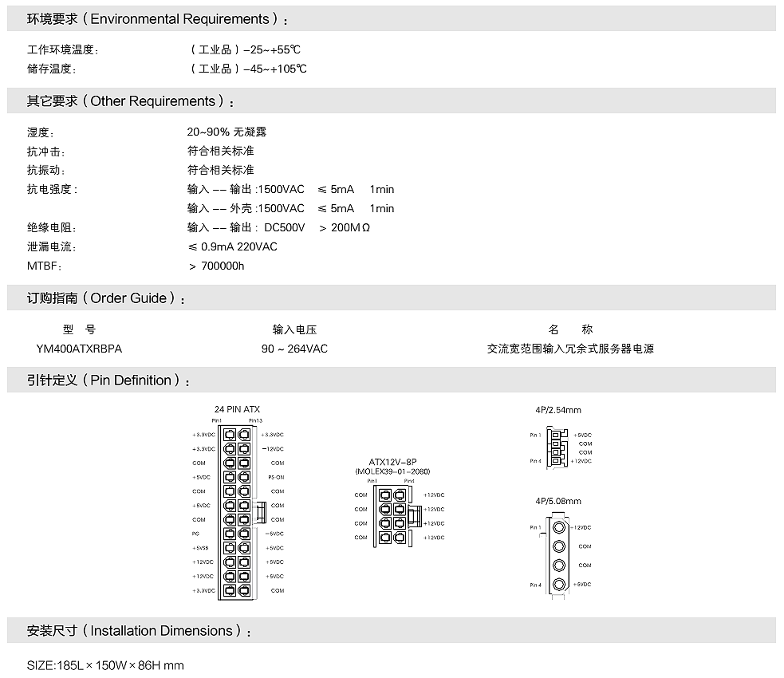This screenshot has height=678, width=784.
Task: Click the 90 ~ 264VAC input voltage value
Action: coord(294,349)
